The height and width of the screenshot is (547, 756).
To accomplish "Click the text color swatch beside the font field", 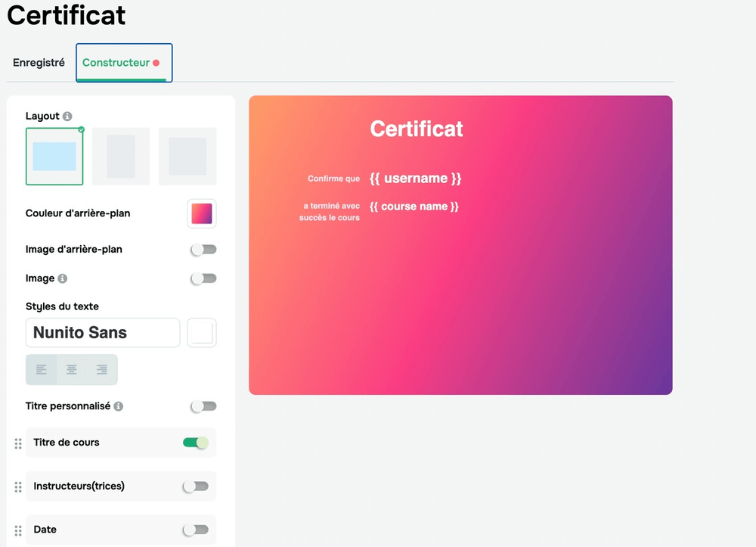I will click(x=202, y=333).
